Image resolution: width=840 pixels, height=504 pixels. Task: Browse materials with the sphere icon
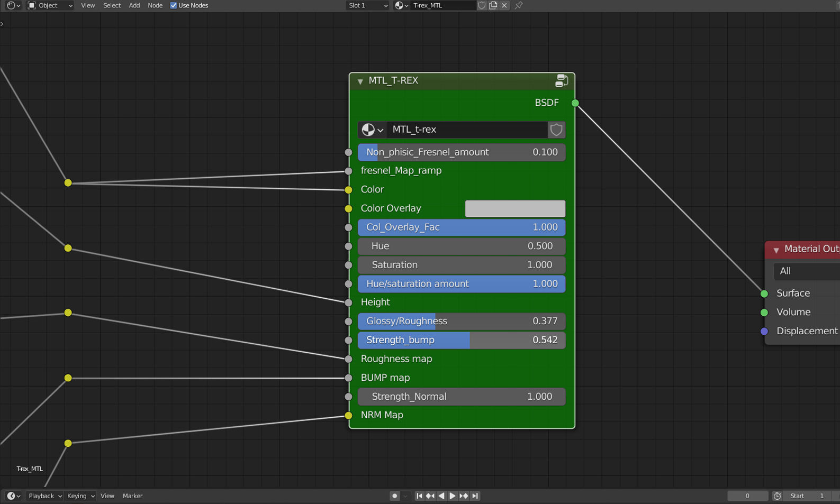(x=402, y=5)
